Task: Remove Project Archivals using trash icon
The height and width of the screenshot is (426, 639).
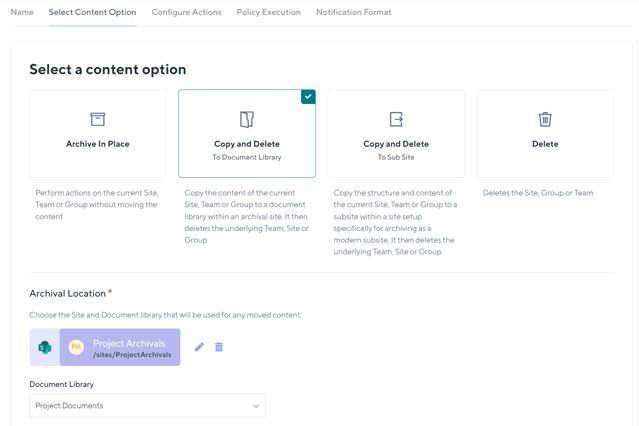Action: pyautogui.click(x=219, y=347)
